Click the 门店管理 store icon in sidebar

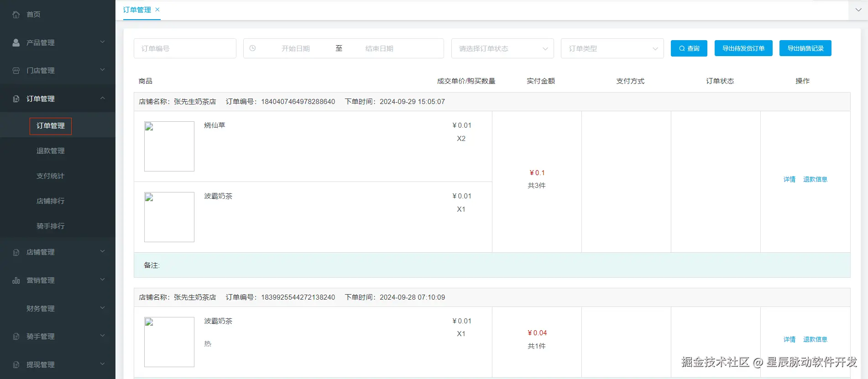click(x=16, y=71)
